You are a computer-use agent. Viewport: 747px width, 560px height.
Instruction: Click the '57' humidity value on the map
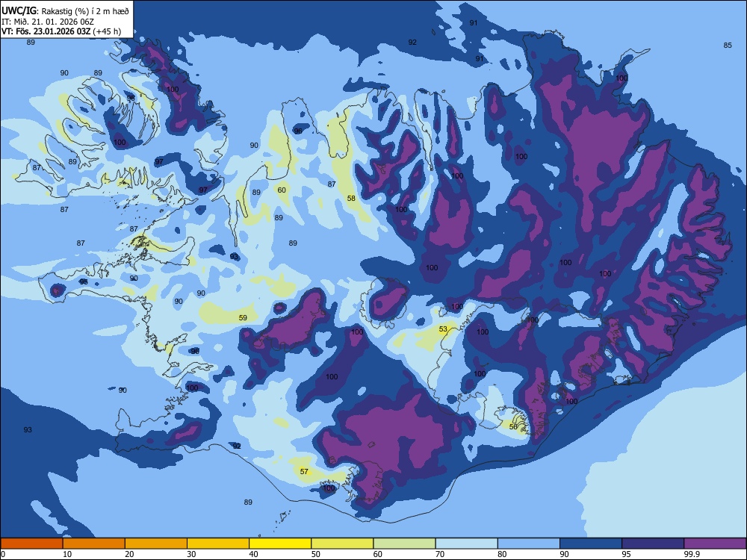pos(304,471)
